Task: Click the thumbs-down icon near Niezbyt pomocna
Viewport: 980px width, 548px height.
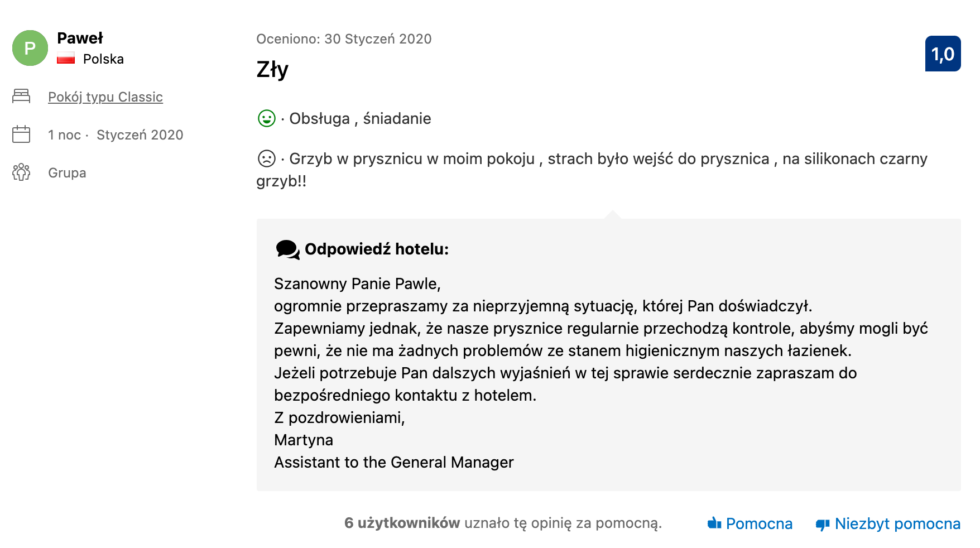Action: pos(822,523)
